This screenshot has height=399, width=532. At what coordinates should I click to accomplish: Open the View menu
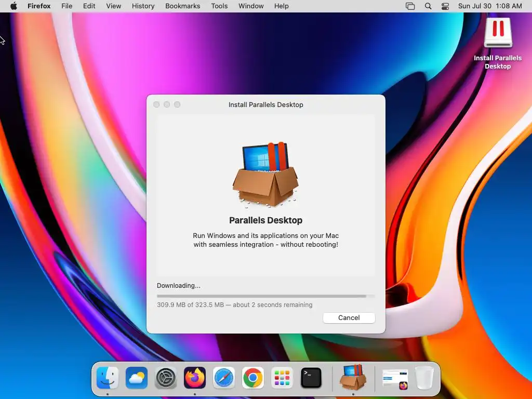(x=114, y=6)
